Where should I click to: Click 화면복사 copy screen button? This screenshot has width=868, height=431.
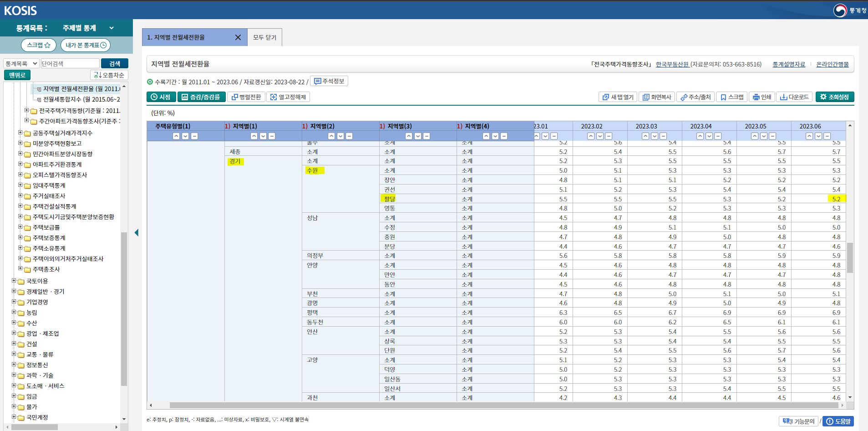pos(657,97)
